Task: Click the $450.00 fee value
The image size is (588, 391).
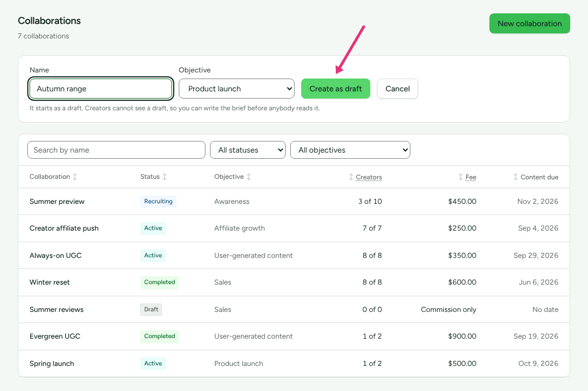Action: 462,202
